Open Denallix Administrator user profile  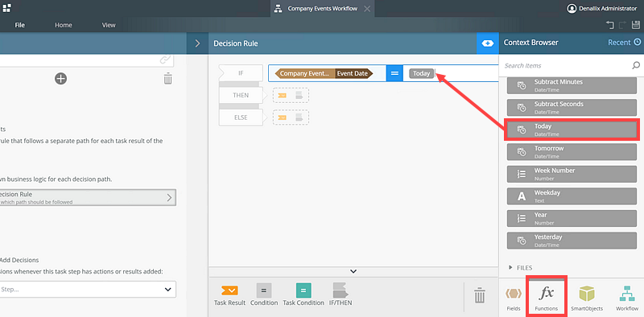(x=601, y=8)
